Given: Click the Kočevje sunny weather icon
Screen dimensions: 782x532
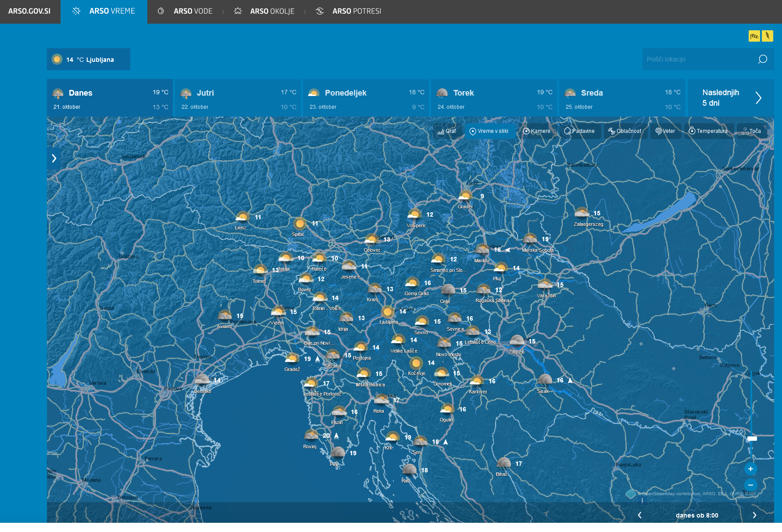Looking at the screenshot, I should [x=416, y=363].
